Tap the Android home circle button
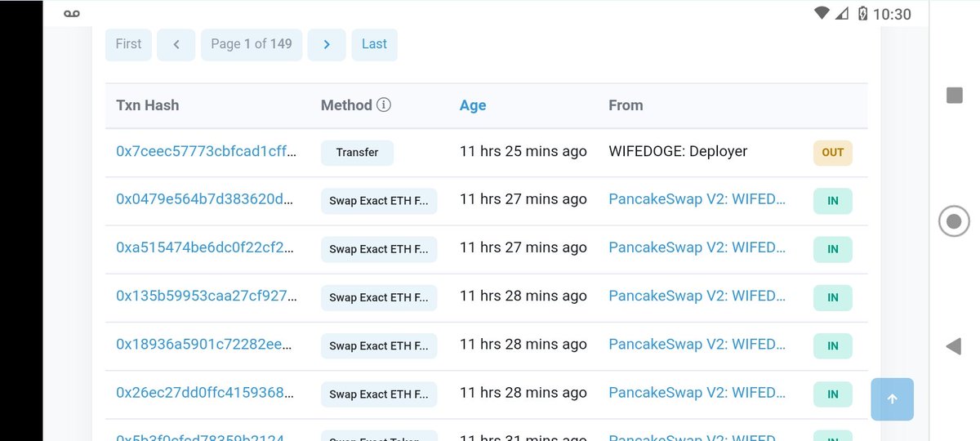This screenshot has width=980, height=441. click(954, 221)
